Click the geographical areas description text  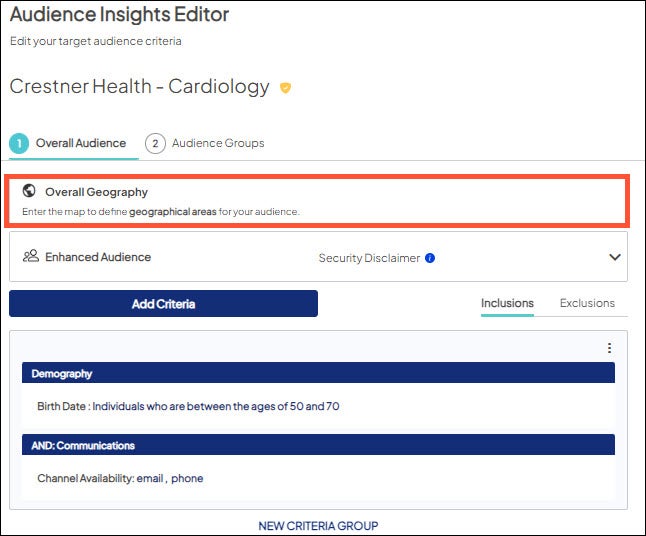click(x=160, y=212)
